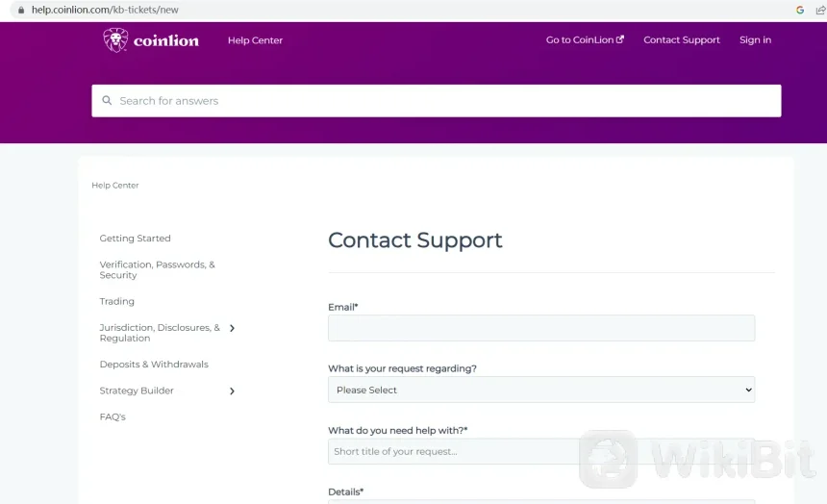
Task: Expand Jurisdiction, Disclosures, & Regulation submenu
Action: (x=232, y=328)
